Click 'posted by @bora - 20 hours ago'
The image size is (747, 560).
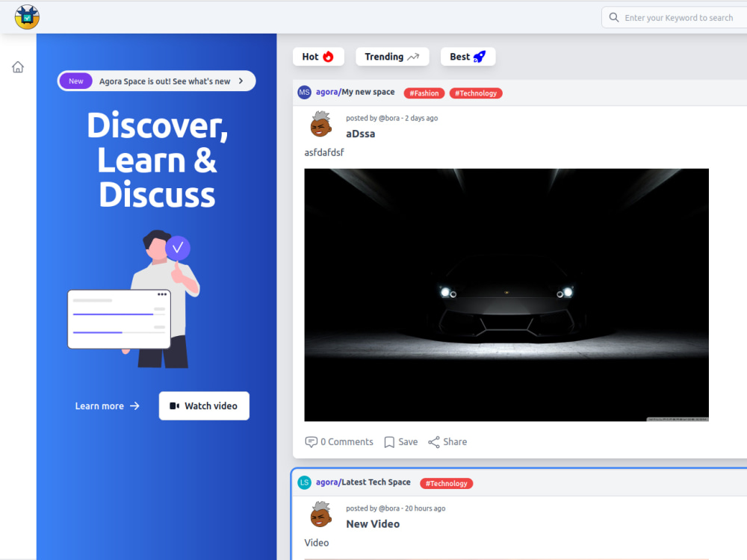(395, 508)
